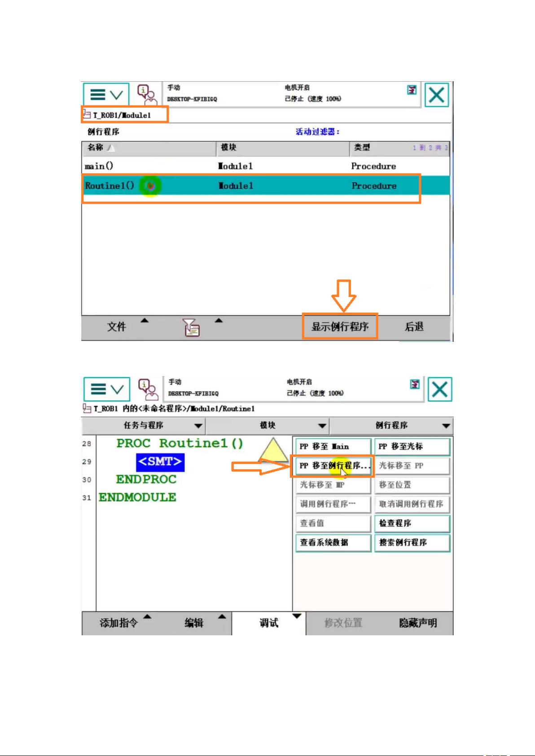Click the operator info icon in top panel
This screenshot has width=535, height=756.
[x=147, y=94]
